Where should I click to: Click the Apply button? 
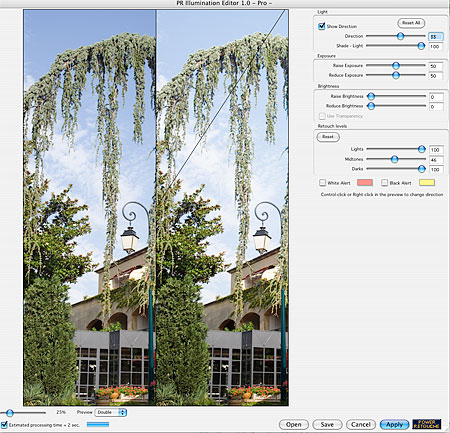(394, 424)
